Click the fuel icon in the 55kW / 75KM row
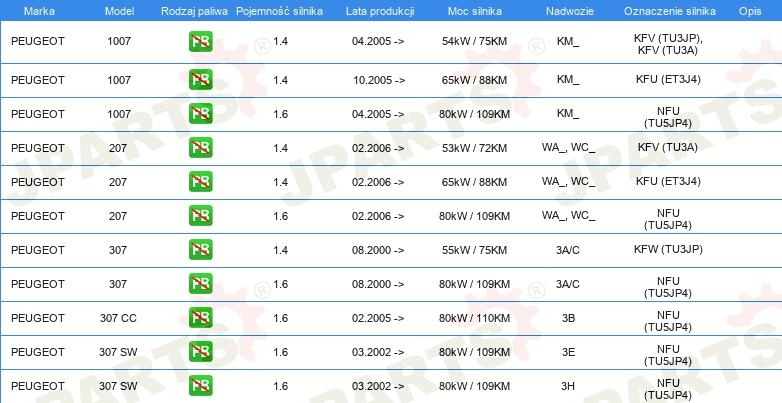This screenshot has height=403, width=782. pyautogui.click(x=200, y=249)
